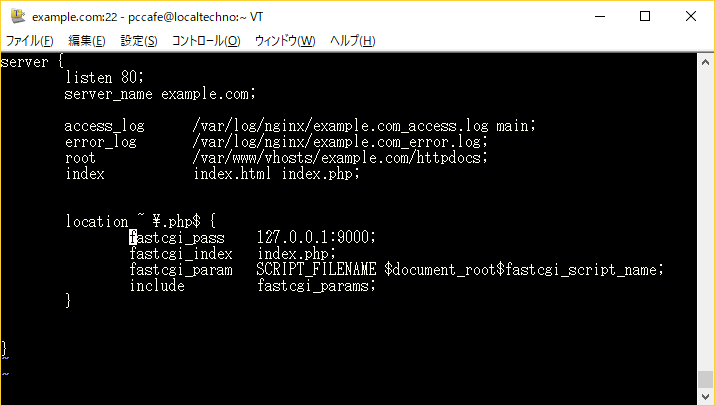Open the 設定(S) menu
Screen dimensions: 715x406
[139, 41]
